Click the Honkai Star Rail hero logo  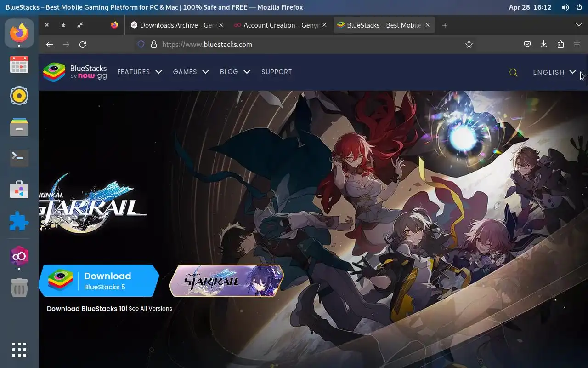tap(93, 203)
